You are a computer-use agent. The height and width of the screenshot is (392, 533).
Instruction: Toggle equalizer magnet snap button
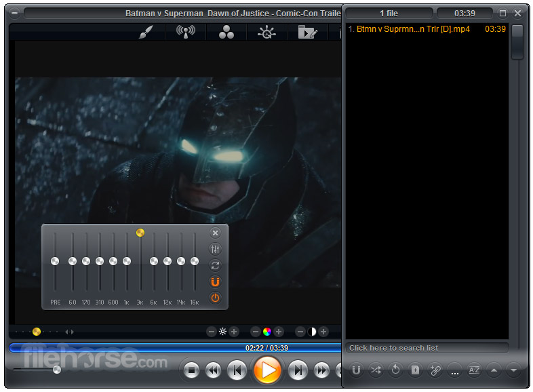(x=215, y=281)
